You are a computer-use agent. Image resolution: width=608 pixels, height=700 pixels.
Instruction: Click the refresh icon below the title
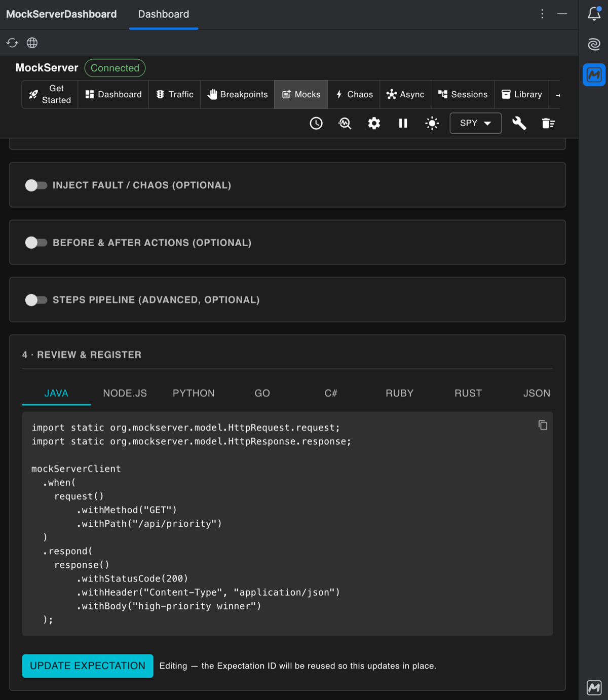coord(12,43)
